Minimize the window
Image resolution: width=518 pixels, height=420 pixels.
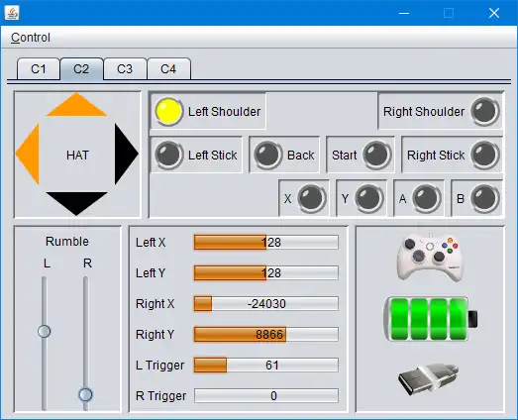pos(404,13)
